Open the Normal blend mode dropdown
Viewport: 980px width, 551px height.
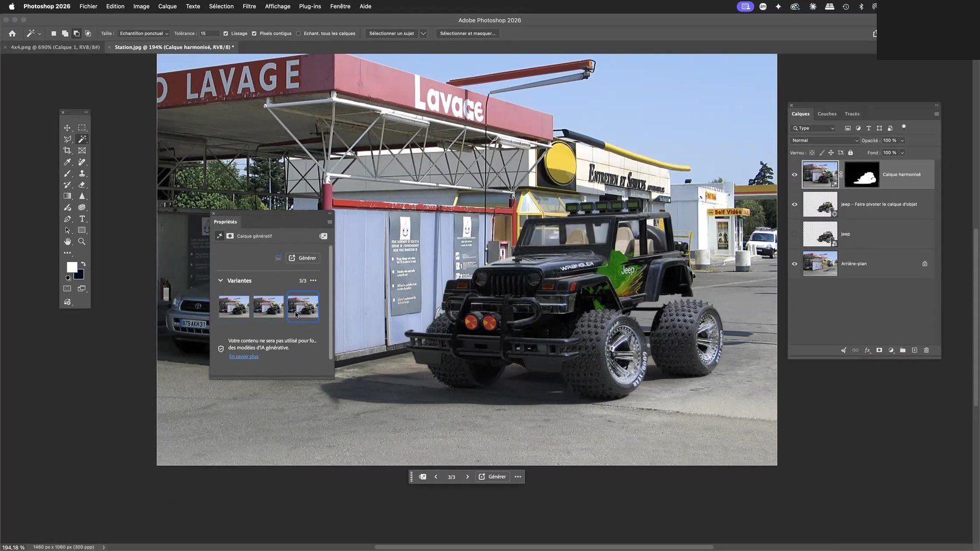coord(825,140)
